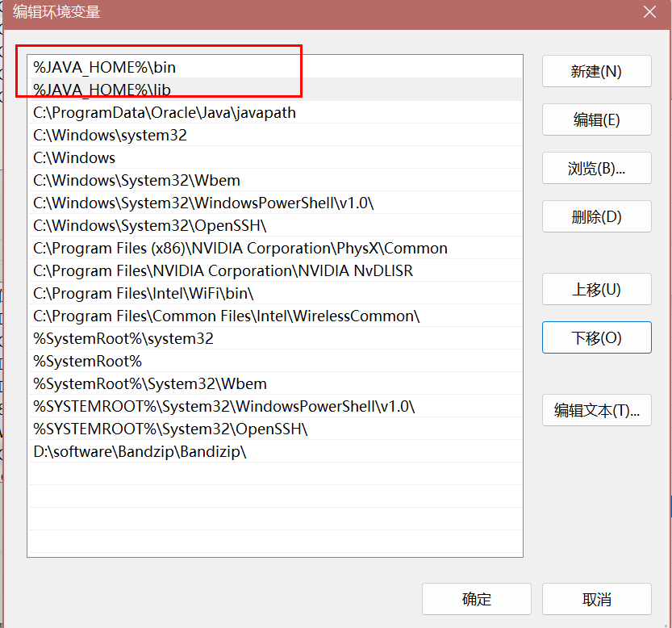Viewport: 672px width, 628px height.
Task: Click the 删除(D) delete button
Action: pos(597,216)
